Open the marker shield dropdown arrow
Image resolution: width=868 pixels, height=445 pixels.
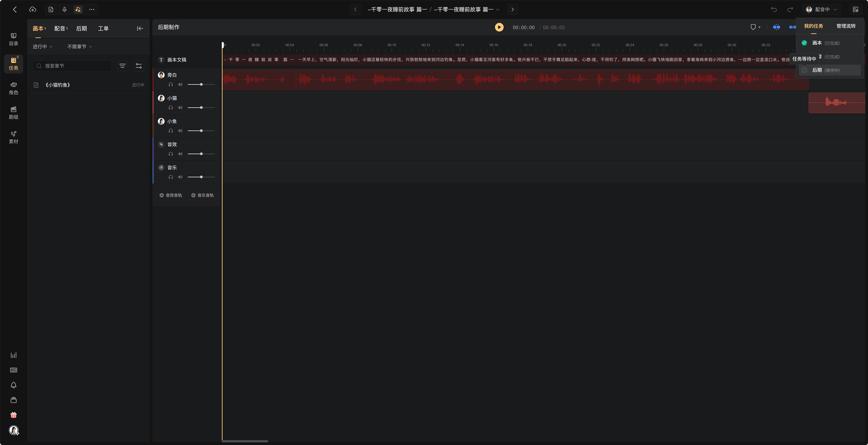[759, 27]
